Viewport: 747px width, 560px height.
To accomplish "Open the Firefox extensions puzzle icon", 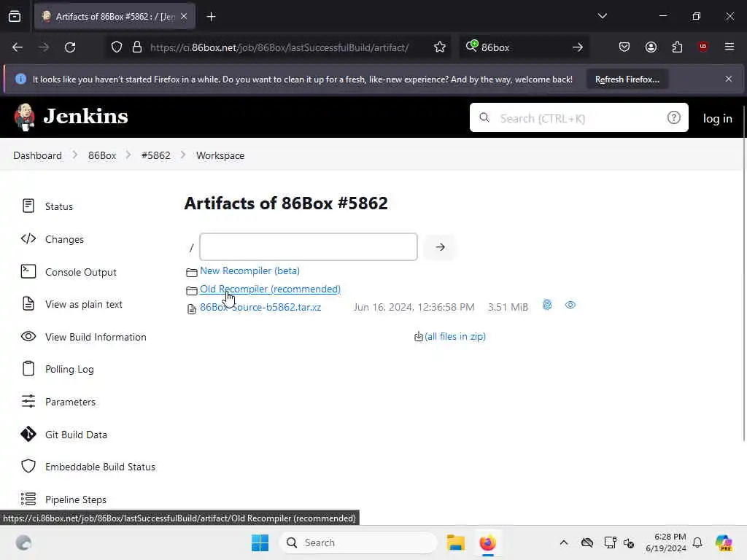I will point(677,47).
